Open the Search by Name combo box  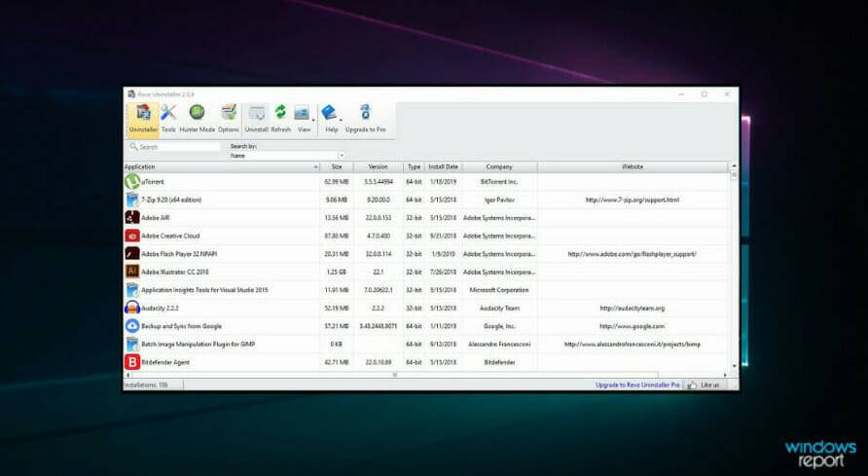(x=287, y=156)
